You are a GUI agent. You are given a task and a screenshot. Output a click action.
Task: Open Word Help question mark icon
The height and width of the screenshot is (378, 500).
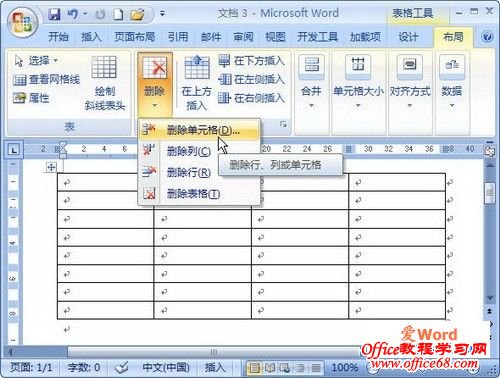point(487,36)
